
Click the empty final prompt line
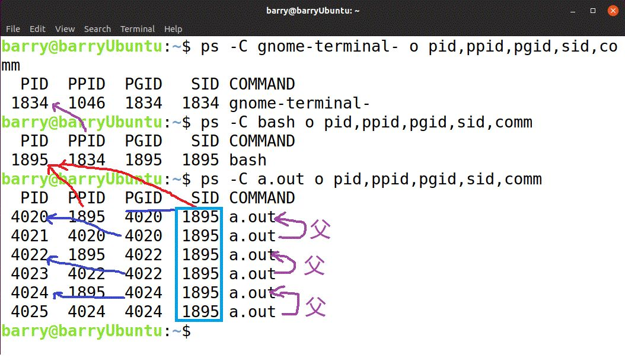(x=97, y=331)
